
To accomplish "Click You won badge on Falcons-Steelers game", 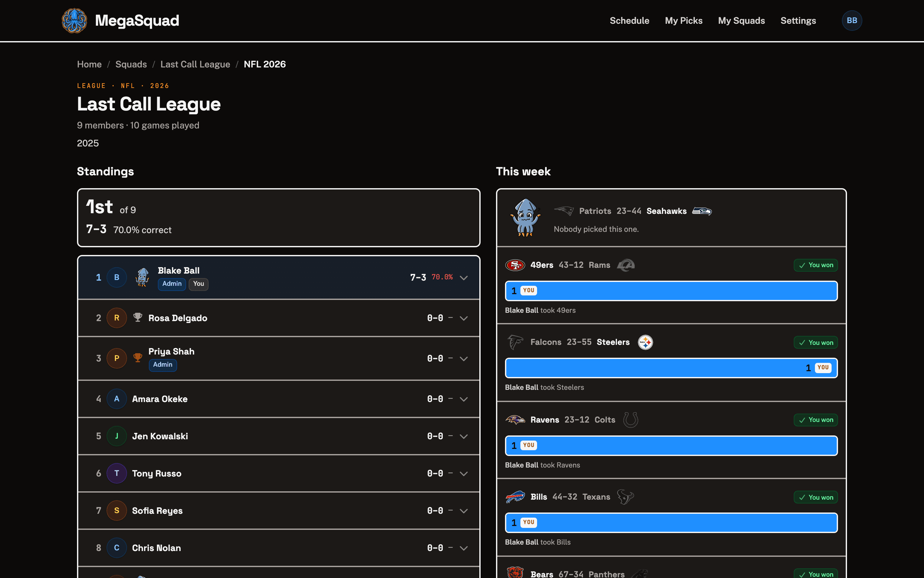I will pyautogui.click(x=816, y=343).
